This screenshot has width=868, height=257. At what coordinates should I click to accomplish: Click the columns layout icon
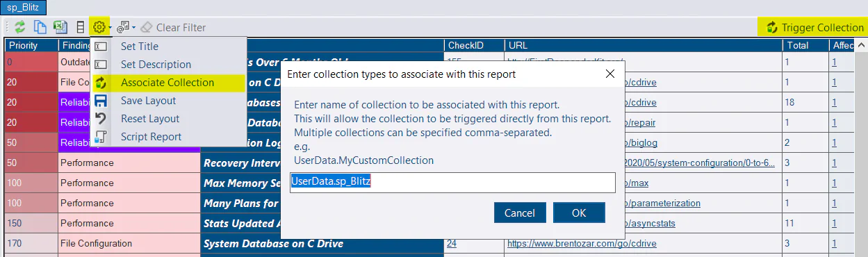click(81, 27)
